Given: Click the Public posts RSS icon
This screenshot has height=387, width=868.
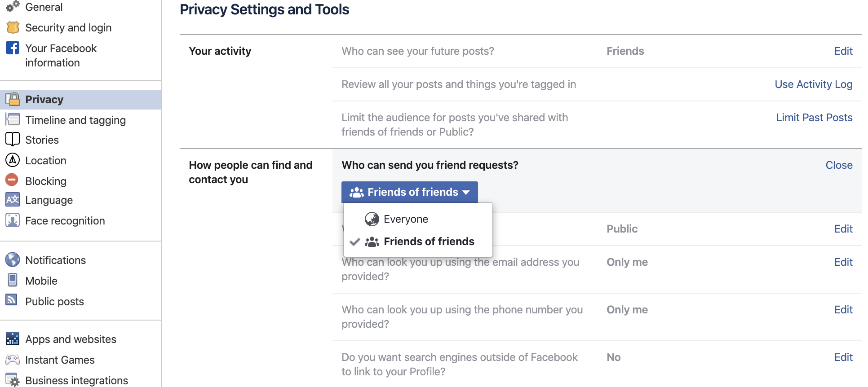Looking at the screenshot, I should point(12,300).
